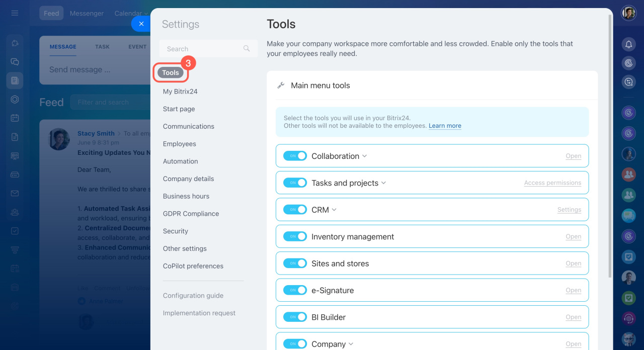Click the checkmark tasks icon in left sidebar

(x=15, y=231)
